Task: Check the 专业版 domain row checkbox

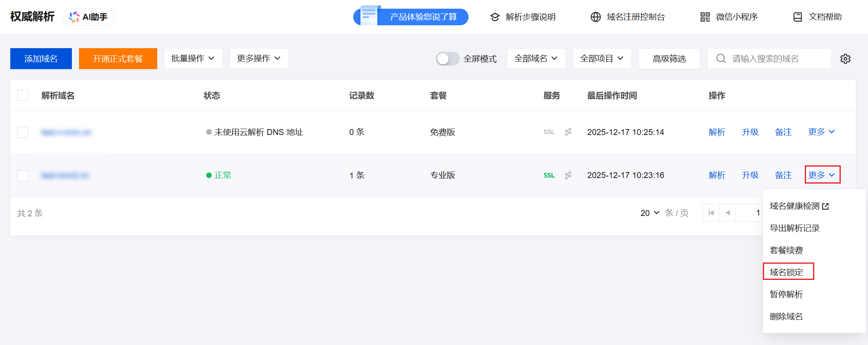Action: [x=23, y=175]
